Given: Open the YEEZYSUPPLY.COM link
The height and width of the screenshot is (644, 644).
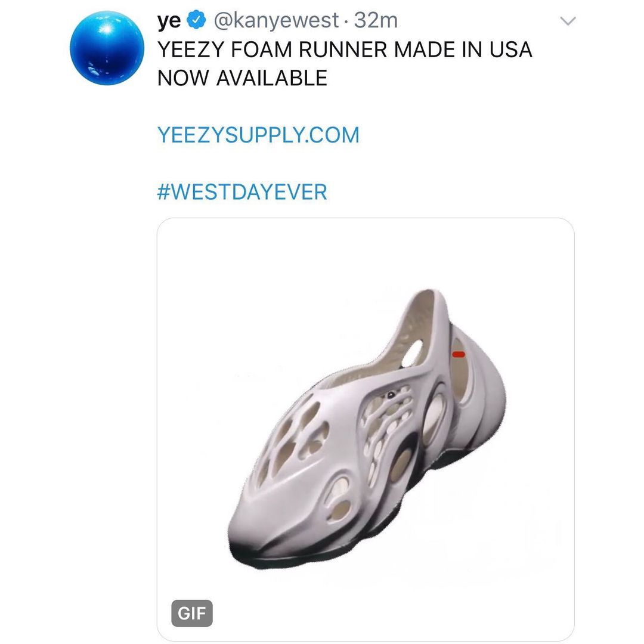Looking at the screenshot, I should click(x=258, y=135).
